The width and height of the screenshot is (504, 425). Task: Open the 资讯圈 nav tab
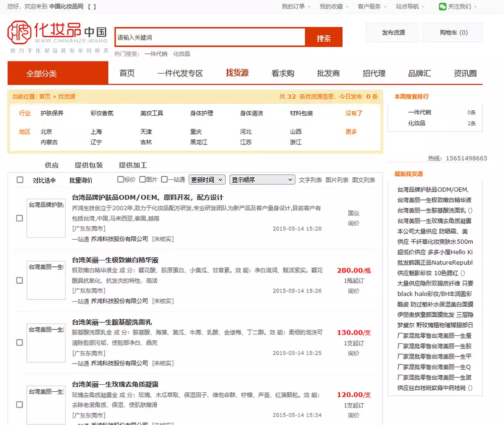coord(465,73)
